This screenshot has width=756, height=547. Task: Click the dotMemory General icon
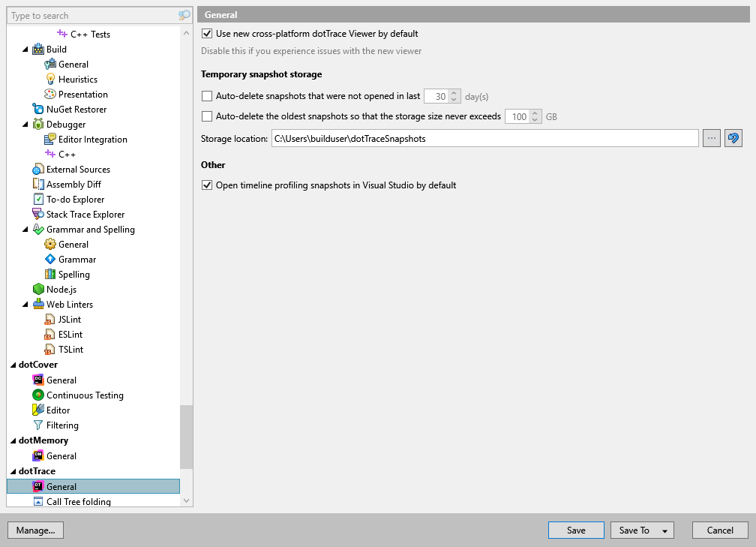[x=38, y=456]
